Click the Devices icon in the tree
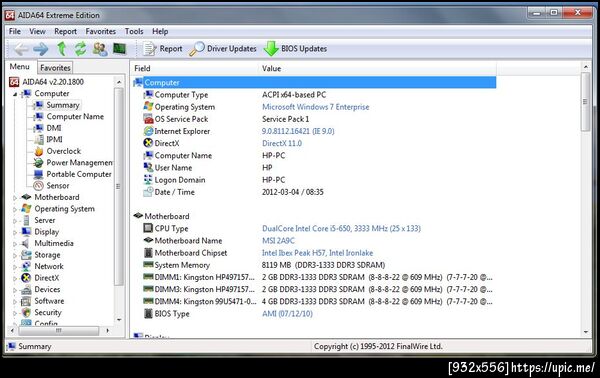600x378 pixels. click(26, 289)
